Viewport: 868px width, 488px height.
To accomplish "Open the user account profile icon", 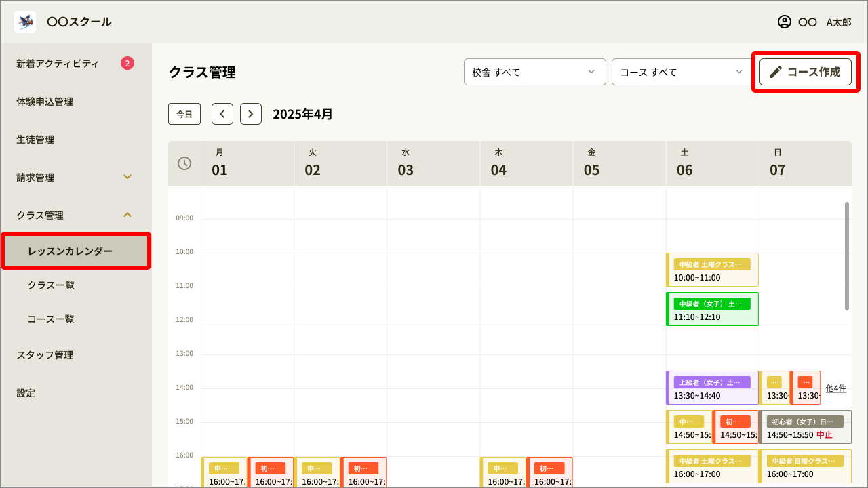I will coord(785,22).
